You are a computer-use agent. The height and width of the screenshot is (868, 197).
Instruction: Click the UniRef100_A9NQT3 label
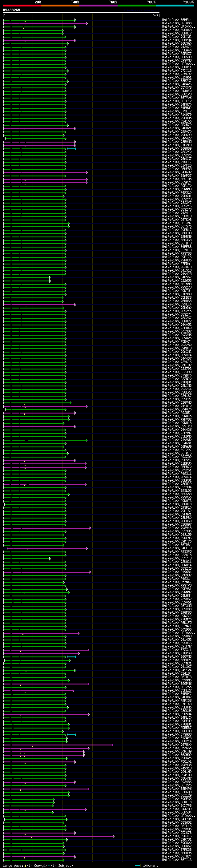point(177,501)
